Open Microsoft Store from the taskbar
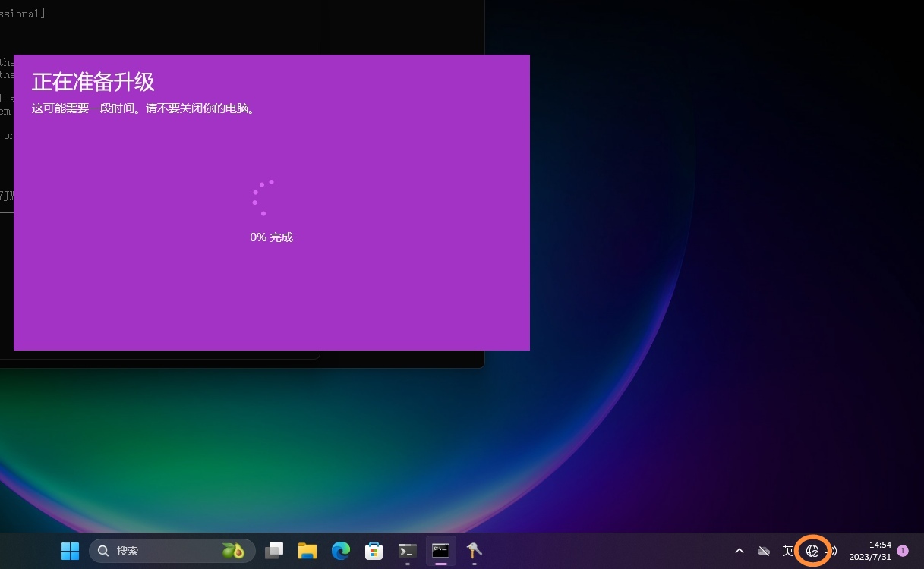Image resolution: width=924 pixels, height=569 pixels. coord(374,551)
